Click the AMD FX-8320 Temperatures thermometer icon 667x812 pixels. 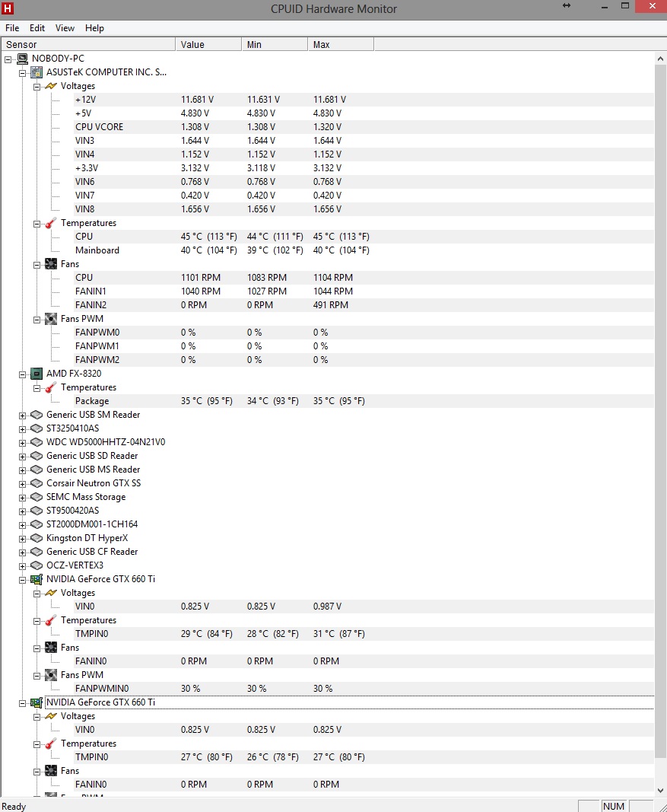coord(51,387)
